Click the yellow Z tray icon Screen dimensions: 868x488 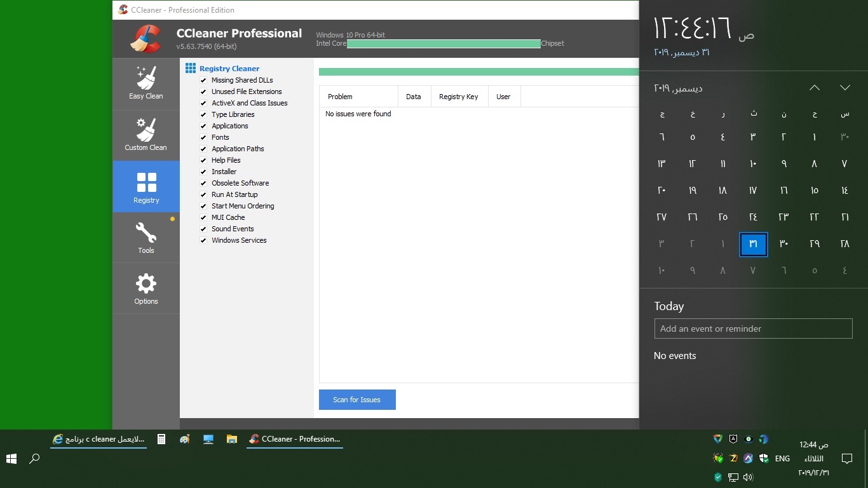pyautogui.click(x=733, y=458)
